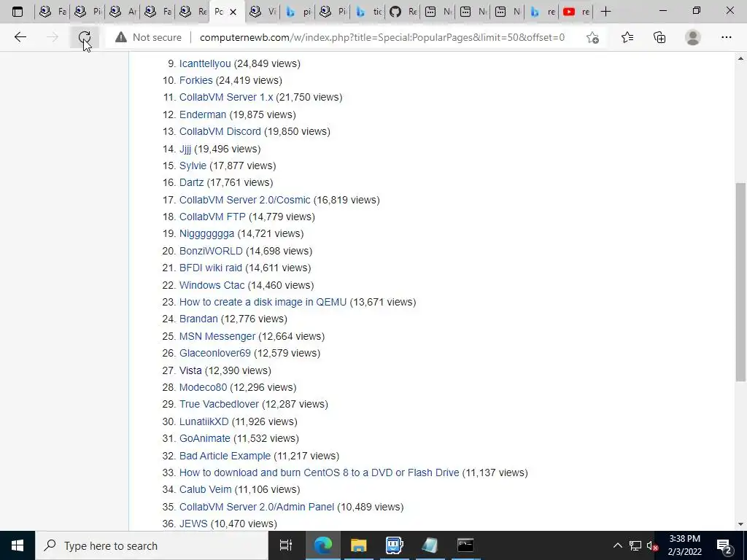The width and height of the screenshot is (747, 560).
Task: Open the Favorites list icon
Action: point(627,37)
